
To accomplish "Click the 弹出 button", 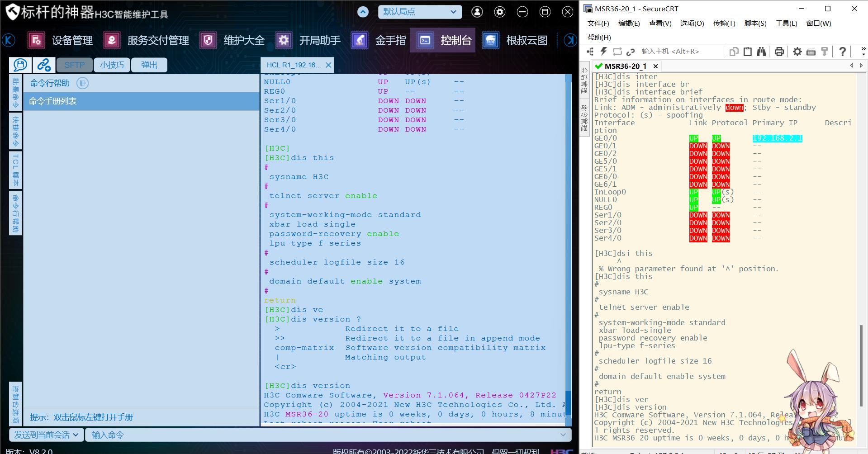I will click(149, 65).
